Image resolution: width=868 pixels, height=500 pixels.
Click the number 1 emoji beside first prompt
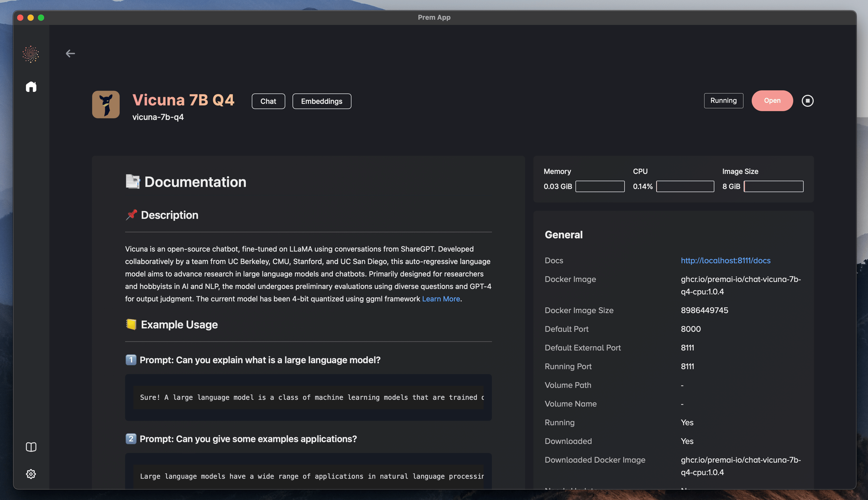click(x=131, y=360)
